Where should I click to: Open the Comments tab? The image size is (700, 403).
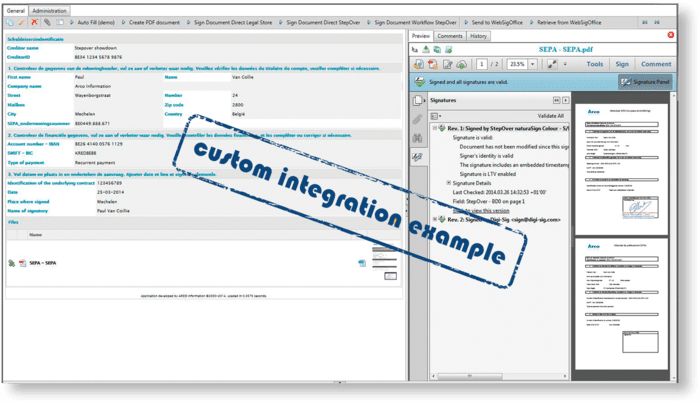click(450, 35)
